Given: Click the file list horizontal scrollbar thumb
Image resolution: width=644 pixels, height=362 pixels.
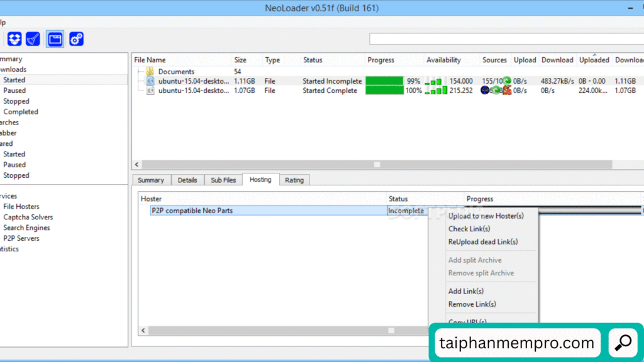Looking at the screenshot, I should [x=377, y=165].
